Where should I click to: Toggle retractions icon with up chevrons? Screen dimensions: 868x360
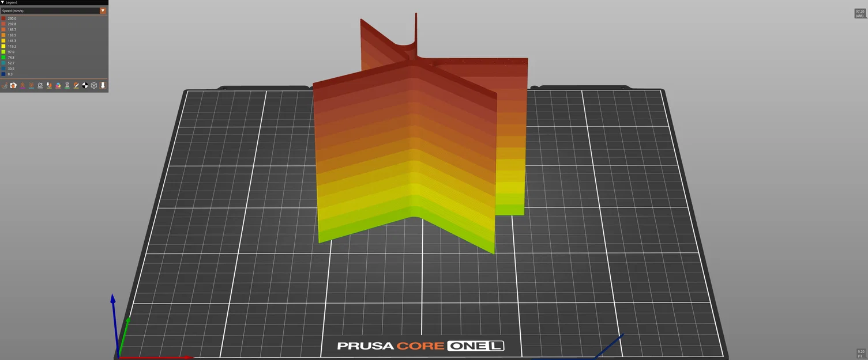[22, 85]
